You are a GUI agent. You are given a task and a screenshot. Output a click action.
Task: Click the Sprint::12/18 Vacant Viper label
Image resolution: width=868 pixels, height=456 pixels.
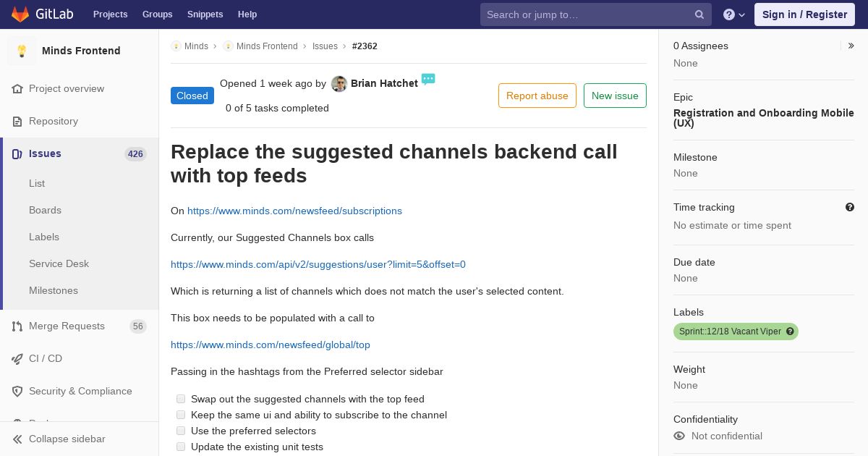click(x=730, y=332)
